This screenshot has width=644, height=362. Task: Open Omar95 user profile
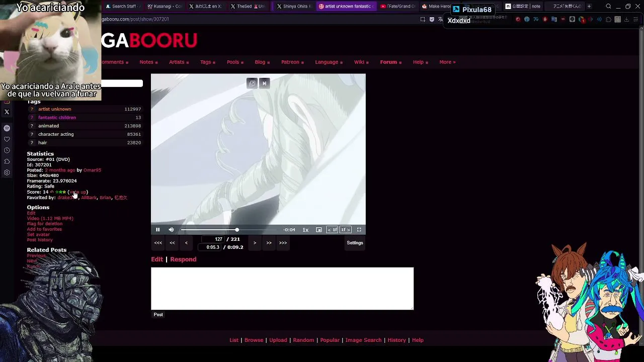tap(92, 170)
